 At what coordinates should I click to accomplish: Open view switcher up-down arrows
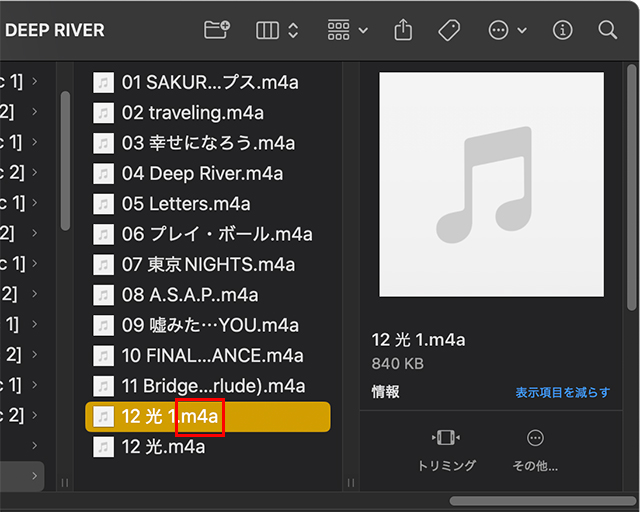pyautogui.click(x=293, y=30)
